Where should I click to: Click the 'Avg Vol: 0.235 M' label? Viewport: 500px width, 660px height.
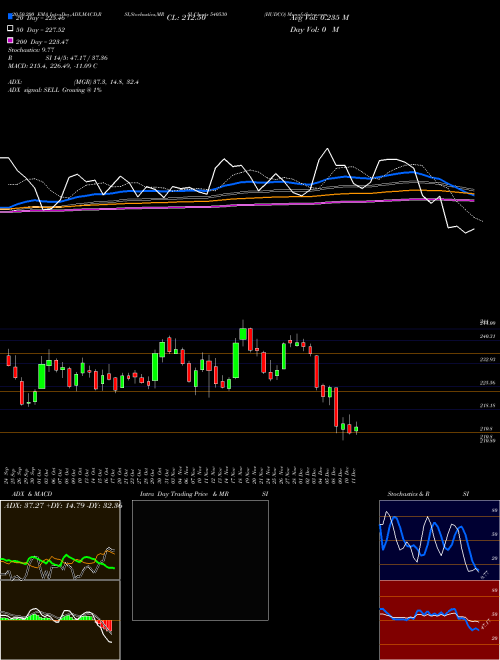pos(319,18)
